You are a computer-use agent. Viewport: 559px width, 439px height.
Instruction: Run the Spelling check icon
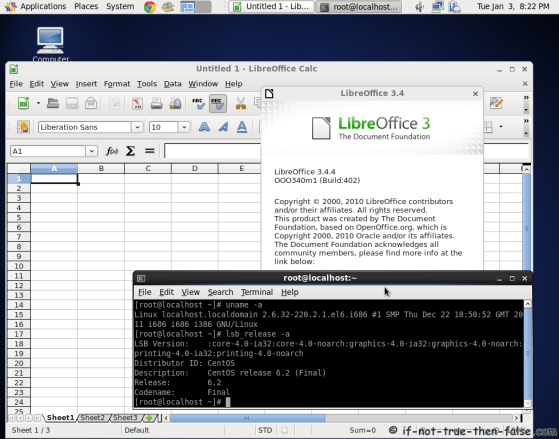tap(199, 103)
